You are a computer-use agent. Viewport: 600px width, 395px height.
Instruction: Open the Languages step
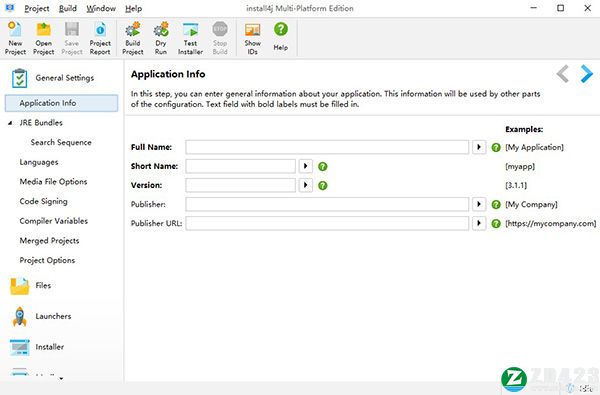pos(39,162)
